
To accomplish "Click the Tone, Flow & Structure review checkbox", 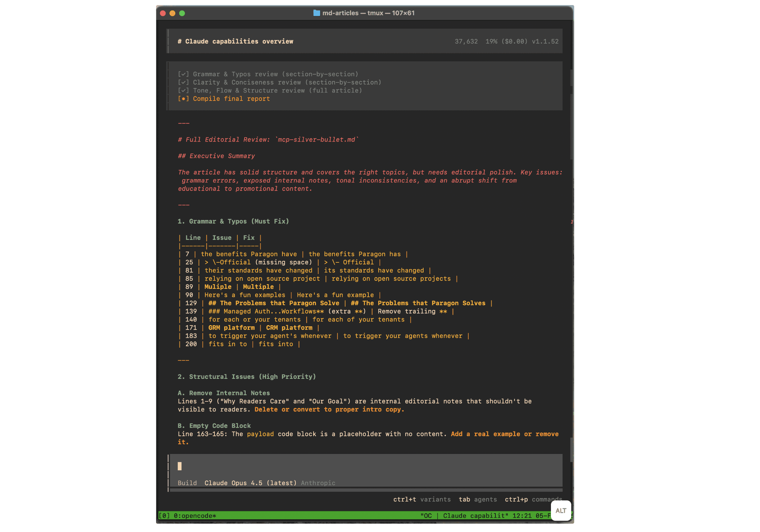I will pyautogui.click(x=183, y=90).
